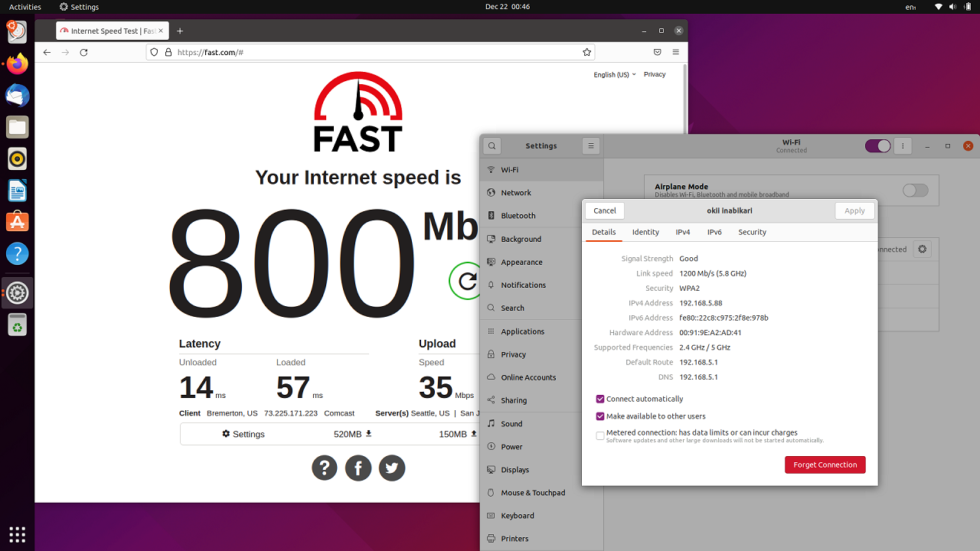The width and height of the screenshot is (980, 551).
Task: Open a new tab in Firefox
Action: pos(180,31)
